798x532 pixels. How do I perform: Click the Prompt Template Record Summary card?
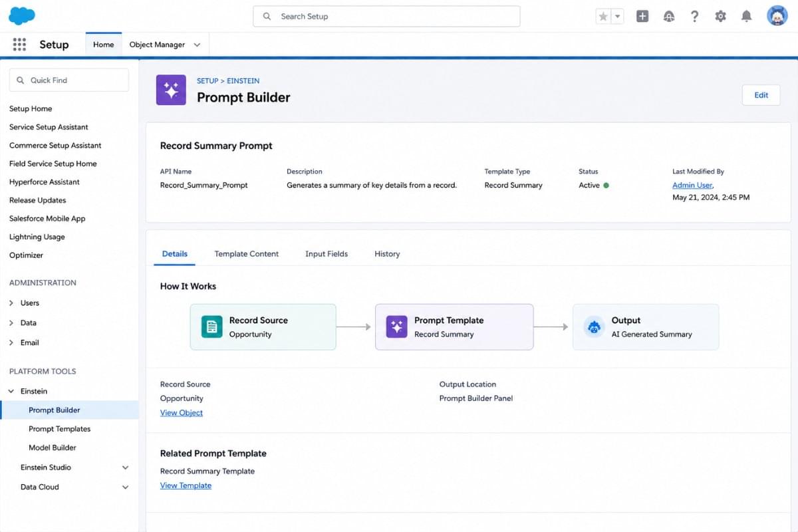[454, 327]
